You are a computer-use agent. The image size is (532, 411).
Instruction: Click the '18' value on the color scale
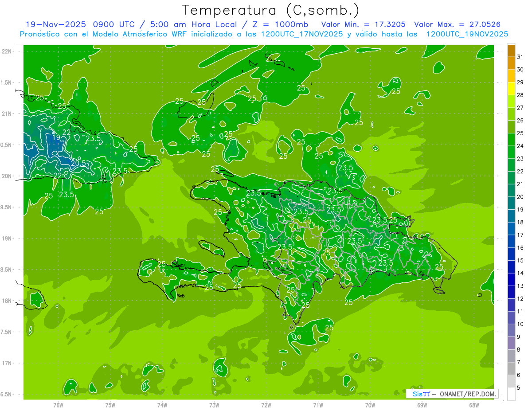click(x=520, y=222)
